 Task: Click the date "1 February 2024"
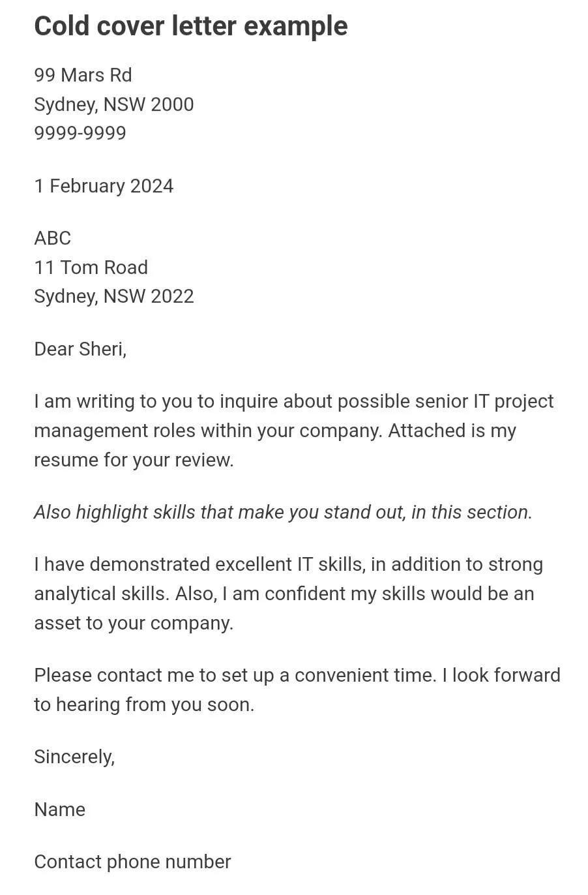(x=104, y=187)
